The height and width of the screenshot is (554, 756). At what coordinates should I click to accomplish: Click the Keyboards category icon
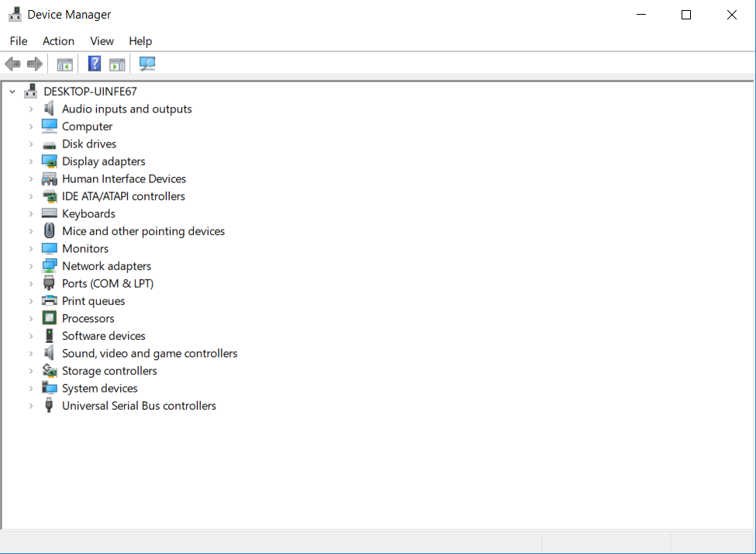coord(49,213)
